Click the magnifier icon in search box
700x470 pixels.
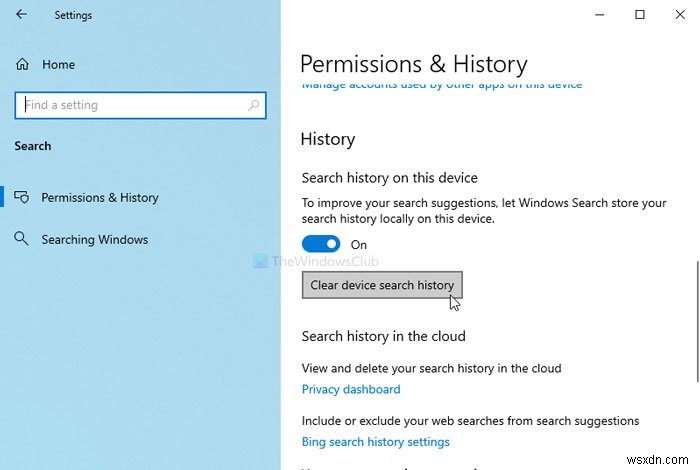254,105
